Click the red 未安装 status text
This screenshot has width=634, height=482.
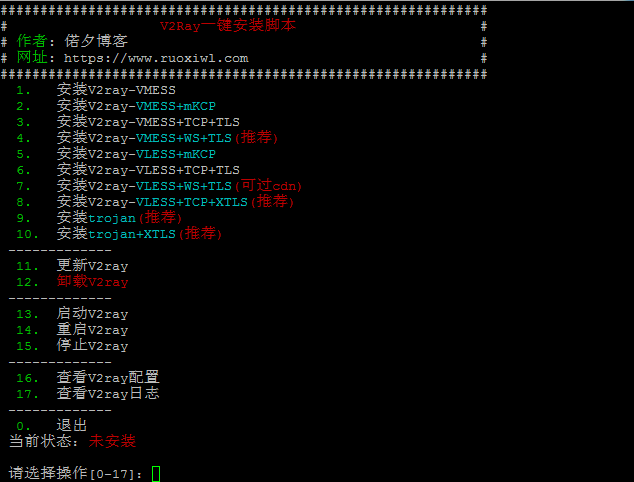pyautogui.click(x=112, y=441)
